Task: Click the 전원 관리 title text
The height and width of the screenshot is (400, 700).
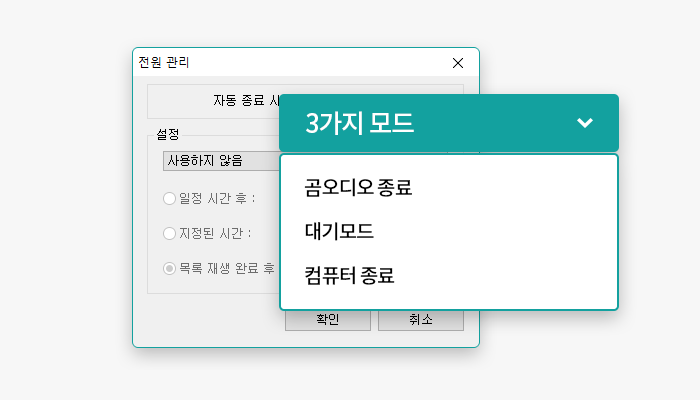Action: [164, 62]
